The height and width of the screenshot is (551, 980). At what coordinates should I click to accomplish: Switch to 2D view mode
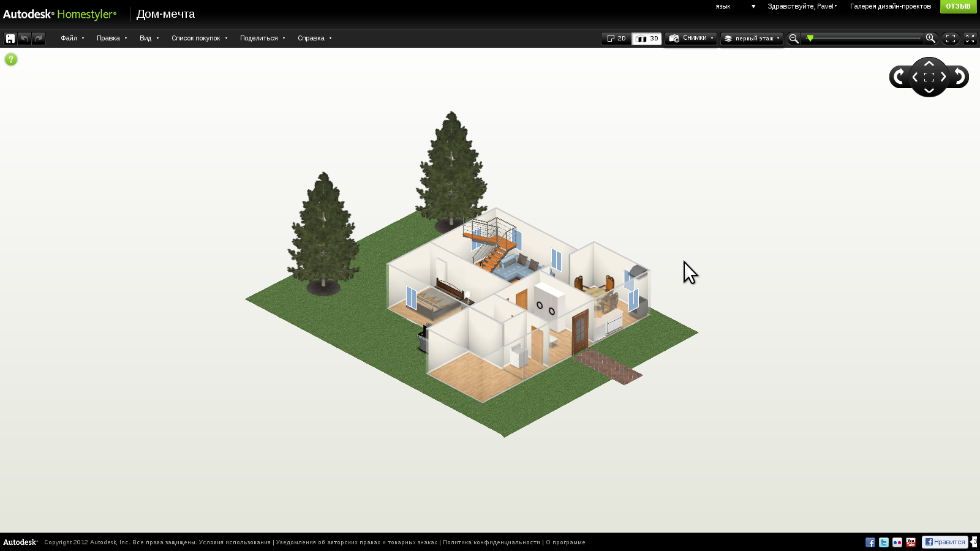tap(616, 39)
